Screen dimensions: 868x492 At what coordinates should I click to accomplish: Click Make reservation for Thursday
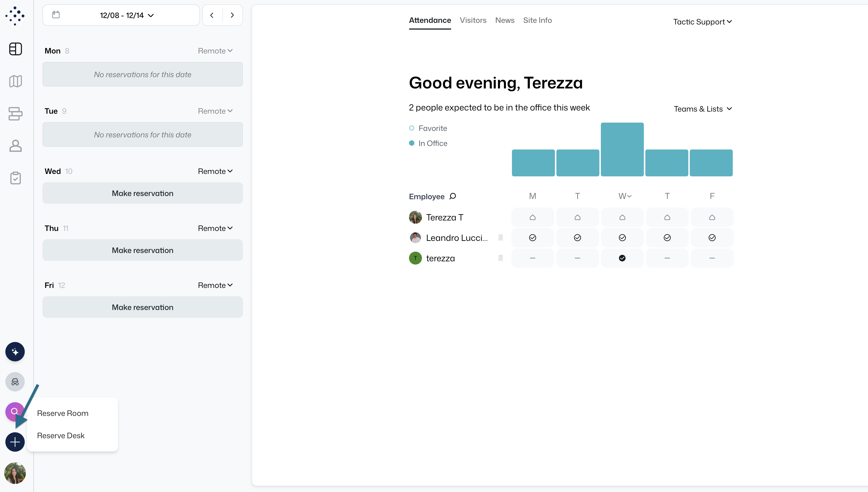point(142,250)
